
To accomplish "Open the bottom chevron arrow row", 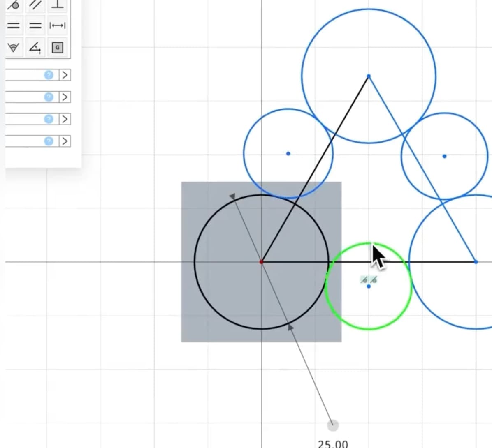I will (65, 141).
